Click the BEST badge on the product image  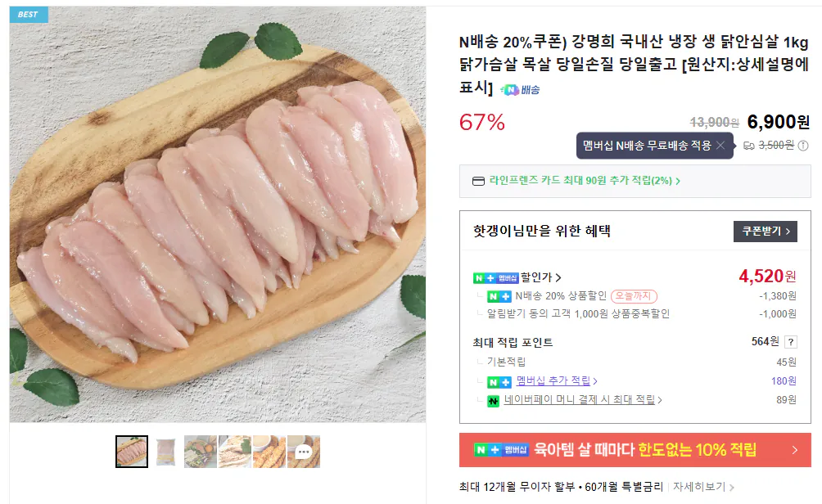pyautogui.click(x=29, y=14)
